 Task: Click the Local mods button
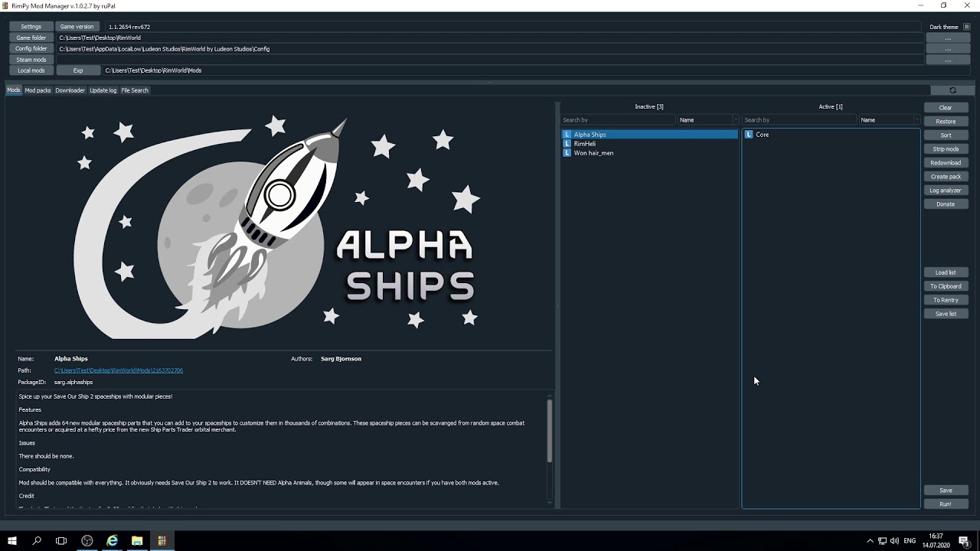pos(31,70)
